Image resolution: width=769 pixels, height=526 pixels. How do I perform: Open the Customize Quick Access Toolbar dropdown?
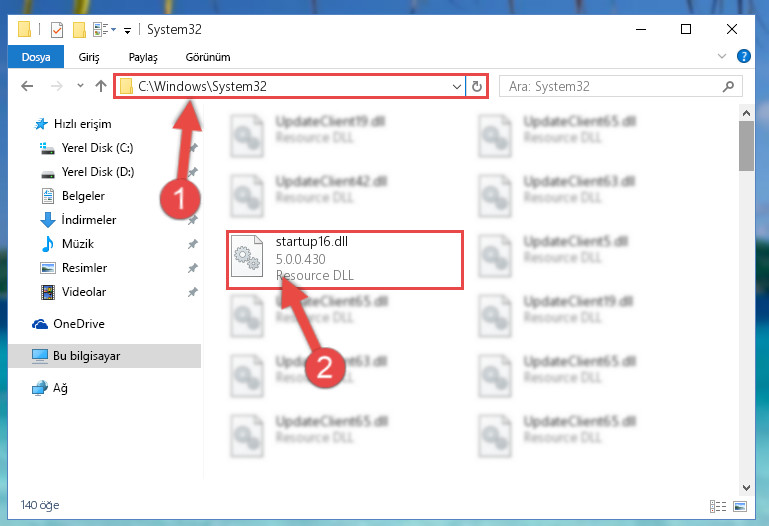coord(127,31)
